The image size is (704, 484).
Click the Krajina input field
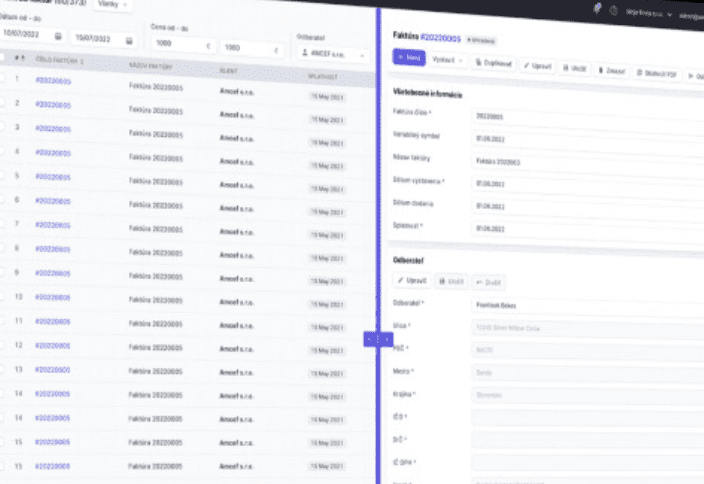587,396
